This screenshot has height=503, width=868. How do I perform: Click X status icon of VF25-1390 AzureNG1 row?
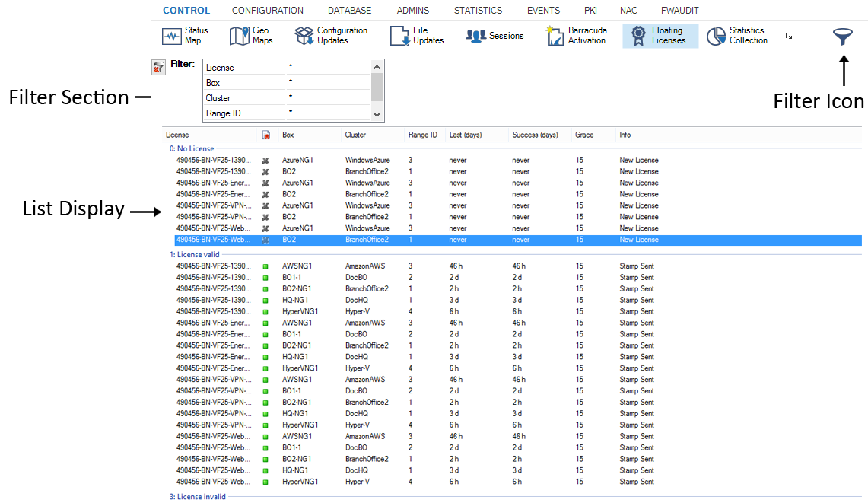265,161
